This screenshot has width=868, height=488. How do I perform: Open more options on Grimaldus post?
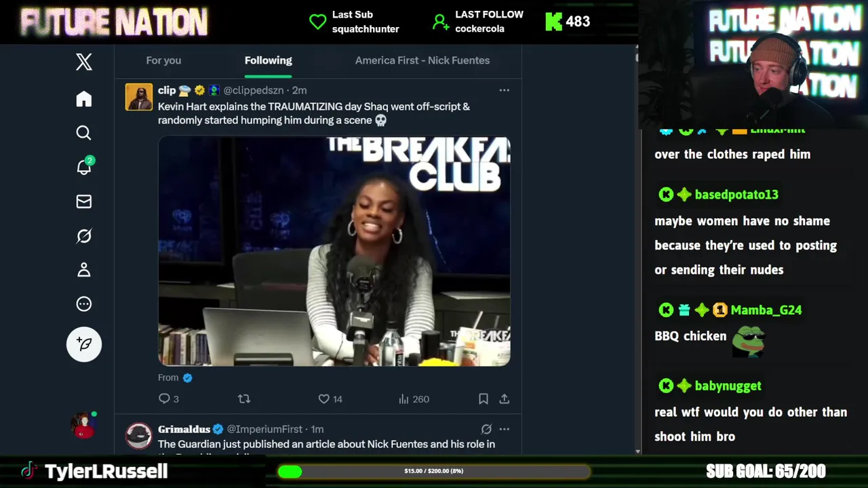tap(504, 429)
